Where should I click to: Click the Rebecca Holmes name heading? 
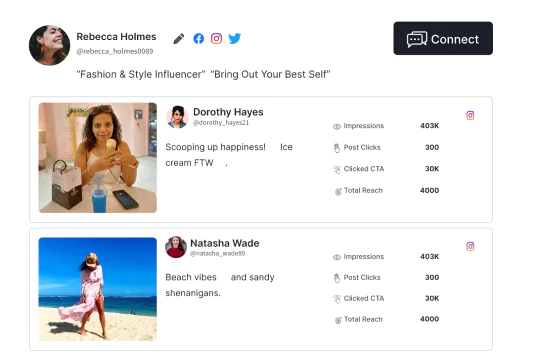pos(116,37)
